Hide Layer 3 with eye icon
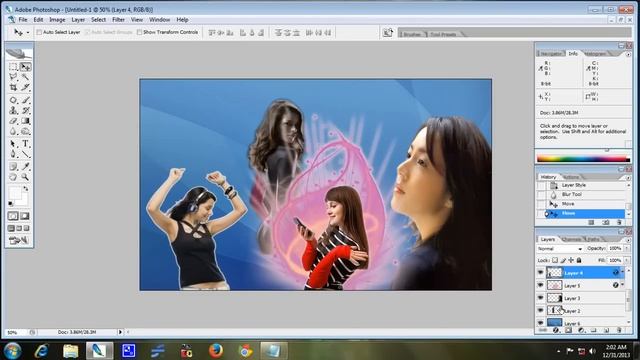This screenshot has width=640, height=360. [x=541, y=298]
